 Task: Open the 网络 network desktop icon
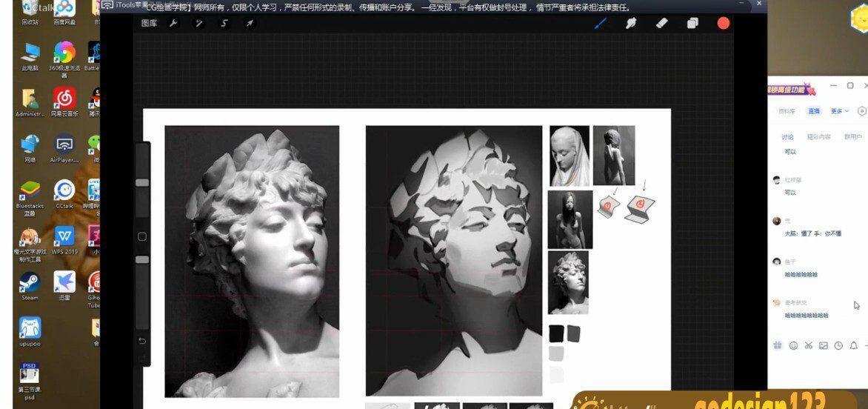pyautogui.click(x=30, y=148)
